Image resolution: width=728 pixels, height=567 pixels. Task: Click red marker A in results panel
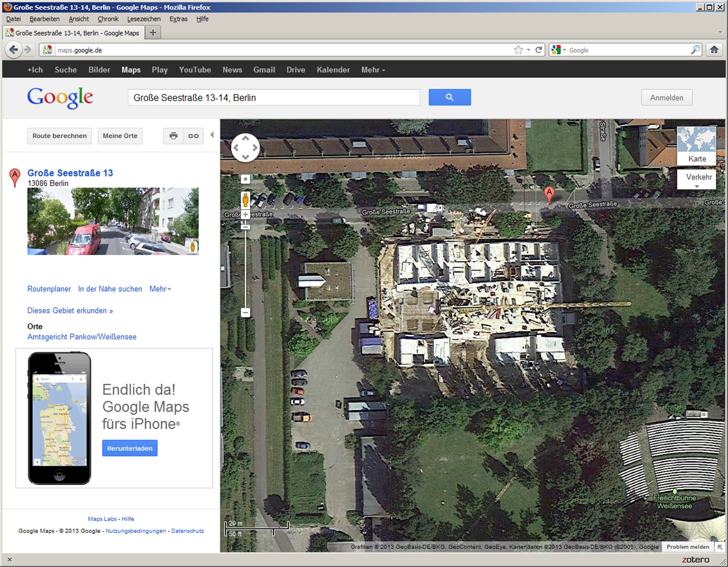click(15, 178)
